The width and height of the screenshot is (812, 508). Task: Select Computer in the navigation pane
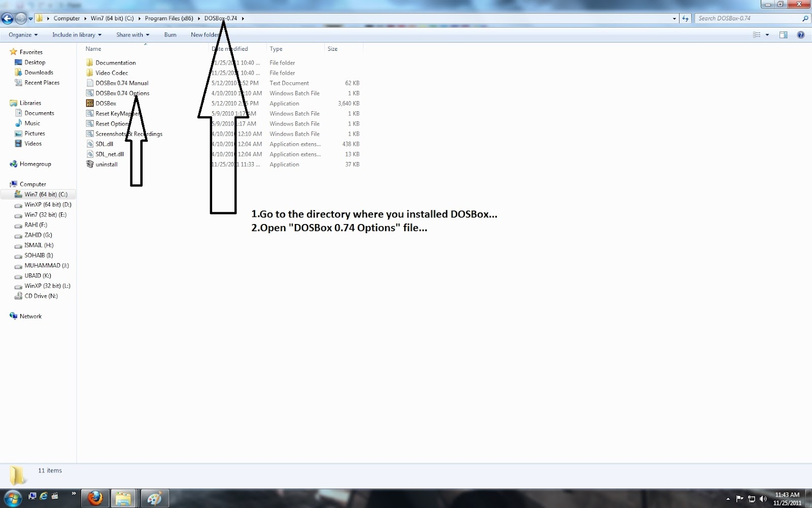[33, 184]
